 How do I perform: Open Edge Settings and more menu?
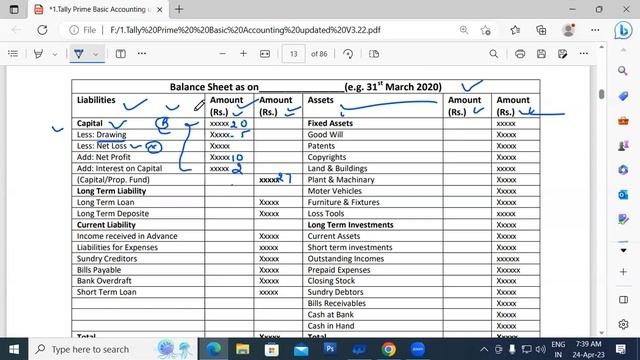(595, 30)
